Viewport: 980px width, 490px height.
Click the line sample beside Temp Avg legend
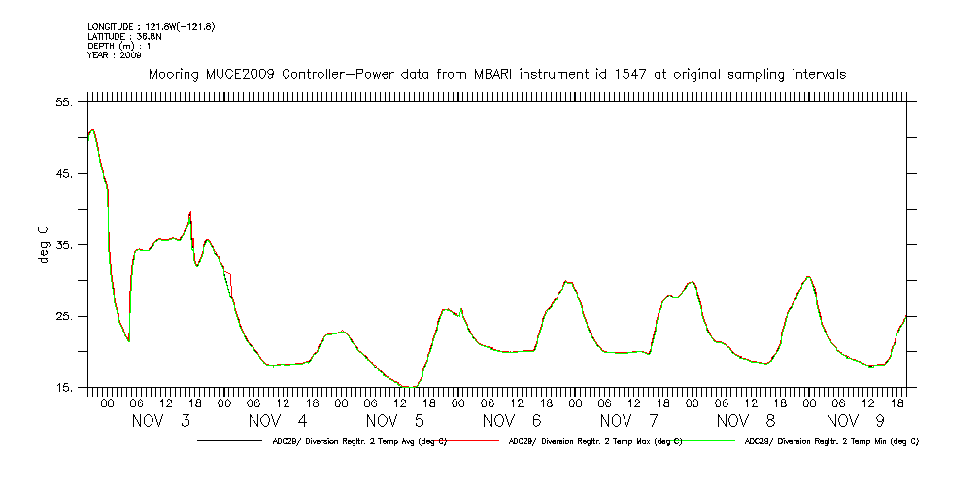[231, 441]
